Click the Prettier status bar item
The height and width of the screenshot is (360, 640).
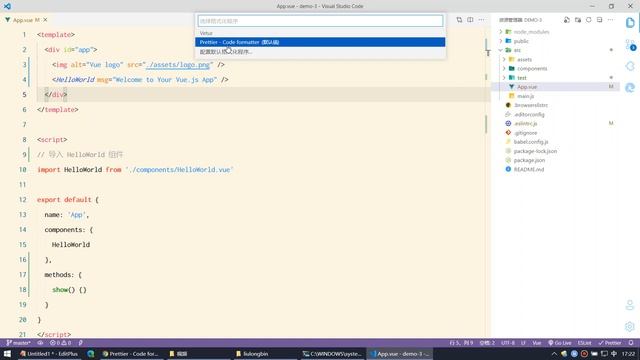pyautogui.click(x=610, y=343)
